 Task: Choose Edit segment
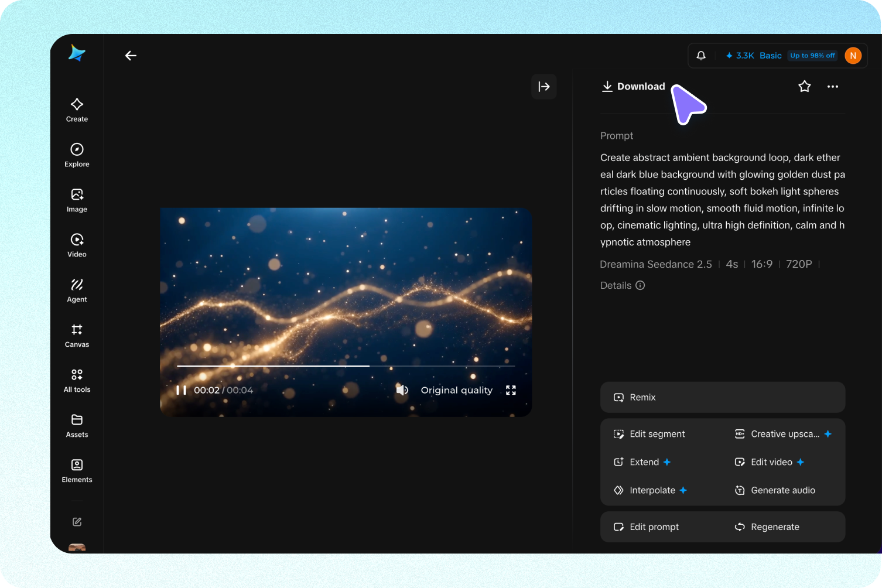click(649, 434)
